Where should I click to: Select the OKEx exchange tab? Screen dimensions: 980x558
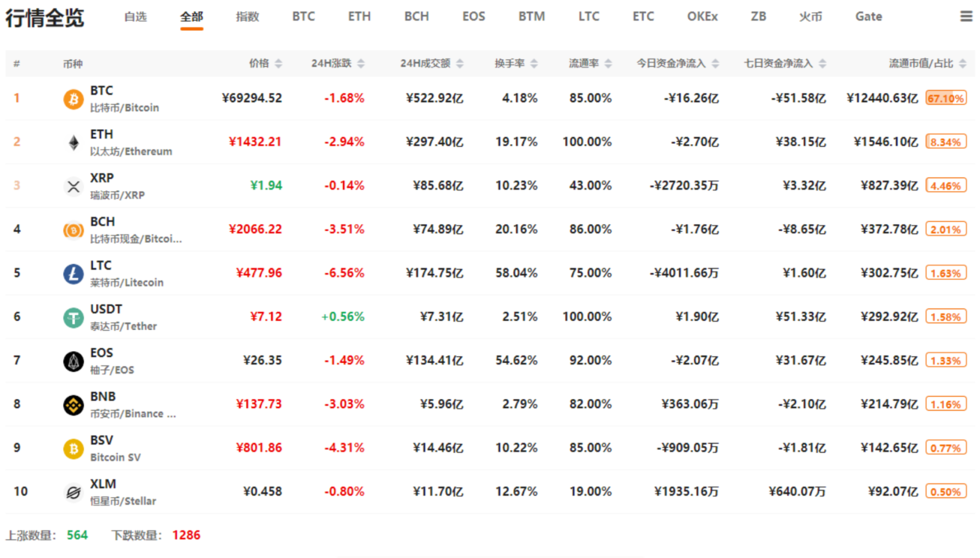702,16
